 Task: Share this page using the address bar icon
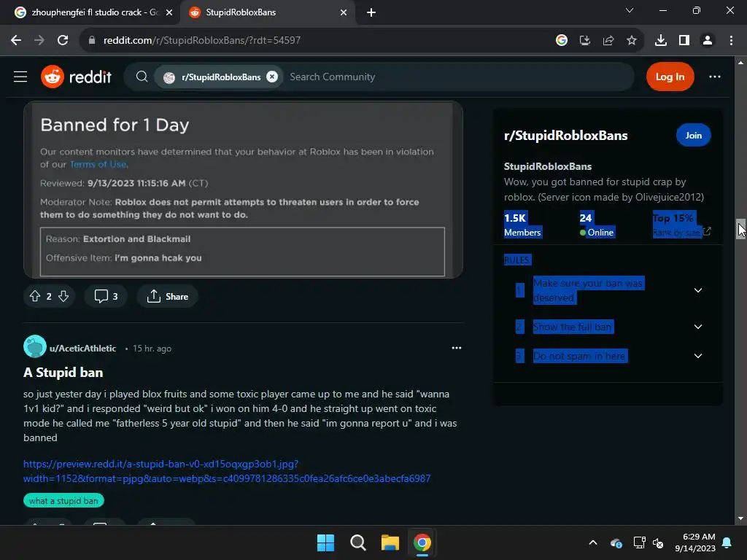click(608, 41)
